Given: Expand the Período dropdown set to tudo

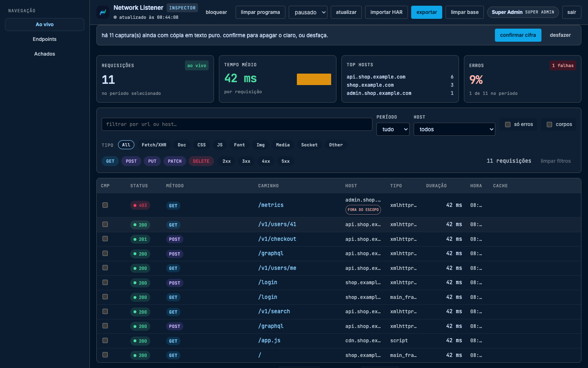Looking at the screenshot, I should [393, 129].
